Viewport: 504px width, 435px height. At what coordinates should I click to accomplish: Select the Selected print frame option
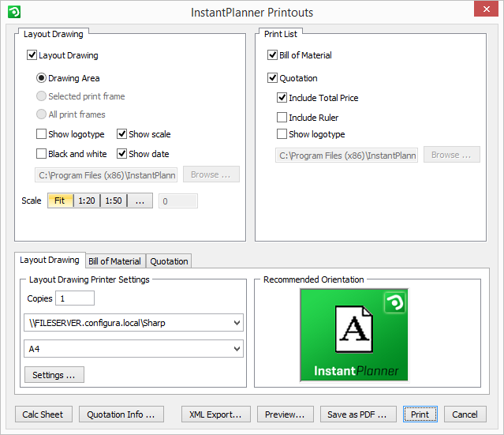41,96
